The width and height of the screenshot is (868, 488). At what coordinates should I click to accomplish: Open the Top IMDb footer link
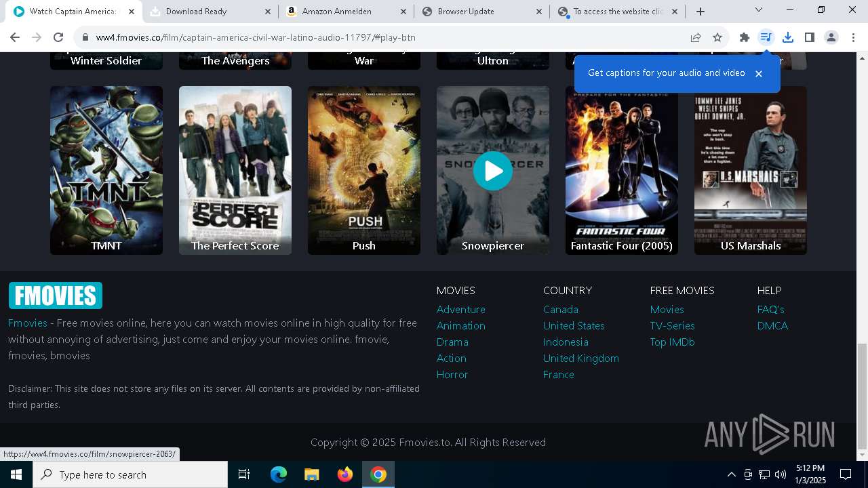673,342
